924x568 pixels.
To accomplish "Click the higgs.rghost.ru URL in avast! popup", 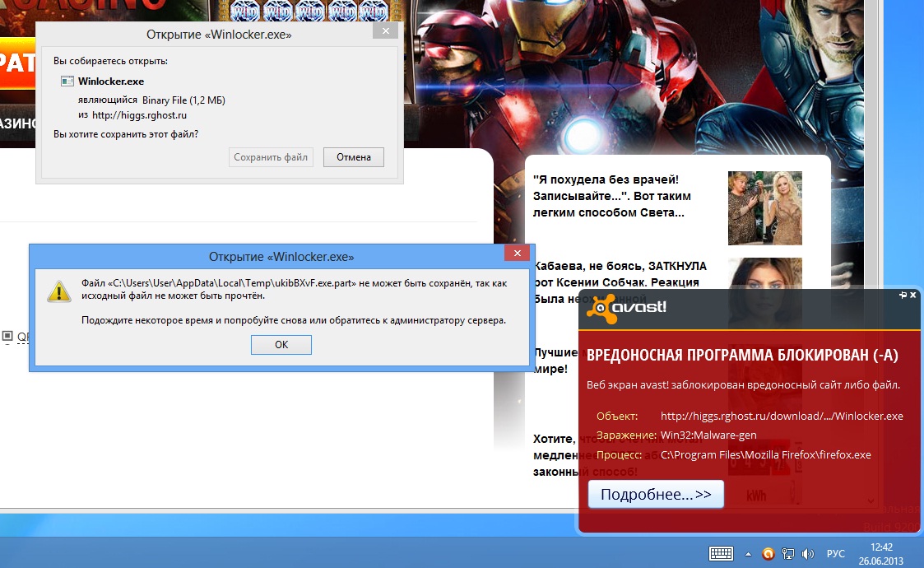I will coord(782,416).
